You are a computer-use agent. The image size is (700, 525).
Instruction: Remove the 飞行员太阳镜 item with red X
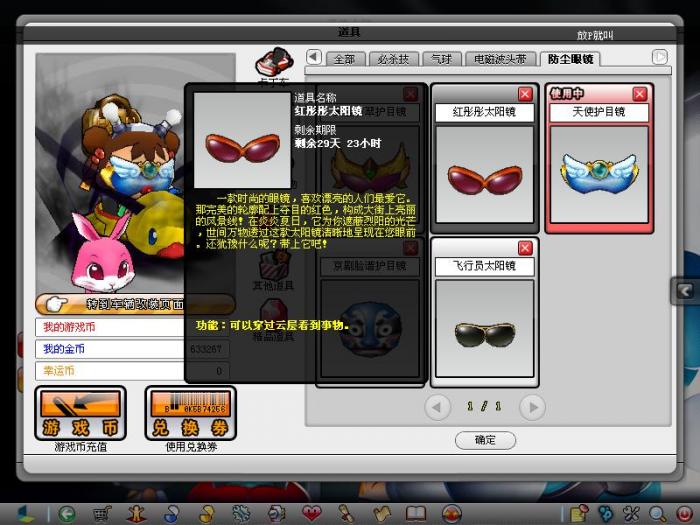(x=525, y=248)
